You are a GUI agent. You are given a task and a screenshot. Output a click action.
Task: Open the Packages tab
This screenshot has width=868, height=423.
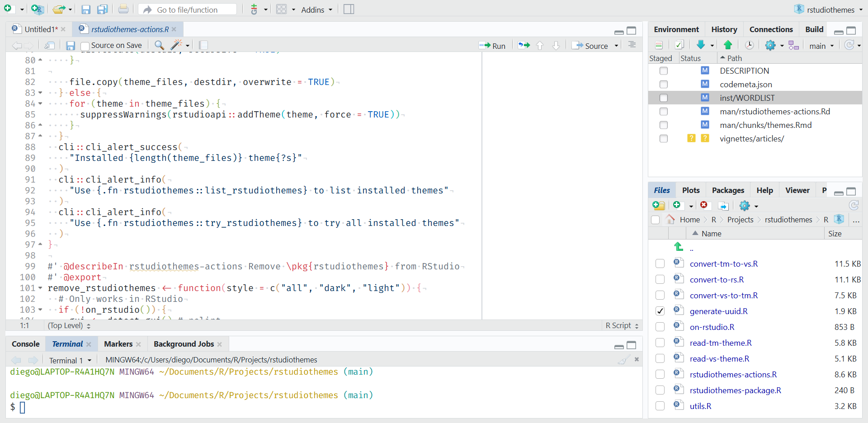click(727, 190)
